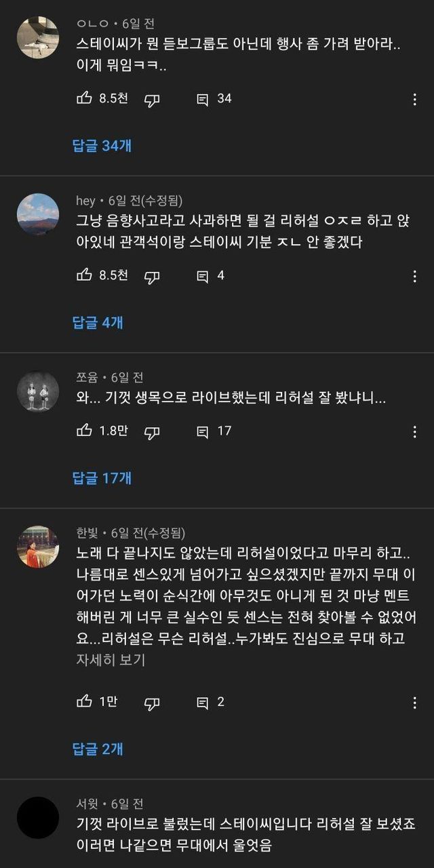The image size is (434, 868).
Task: Expand 답글 17개 replies
Action: 102,477
